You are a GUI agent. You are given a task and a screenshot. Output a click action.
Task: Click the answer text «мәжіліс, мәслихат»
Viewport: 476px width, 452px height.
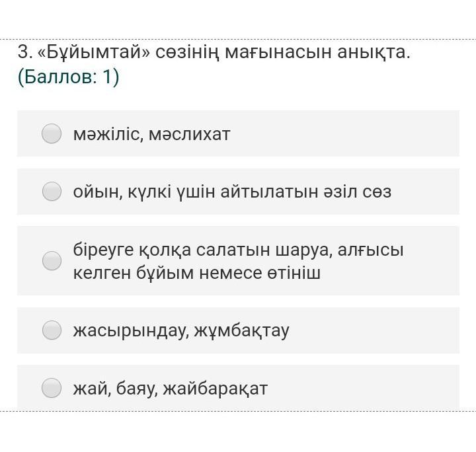click(x=151, y=134)
